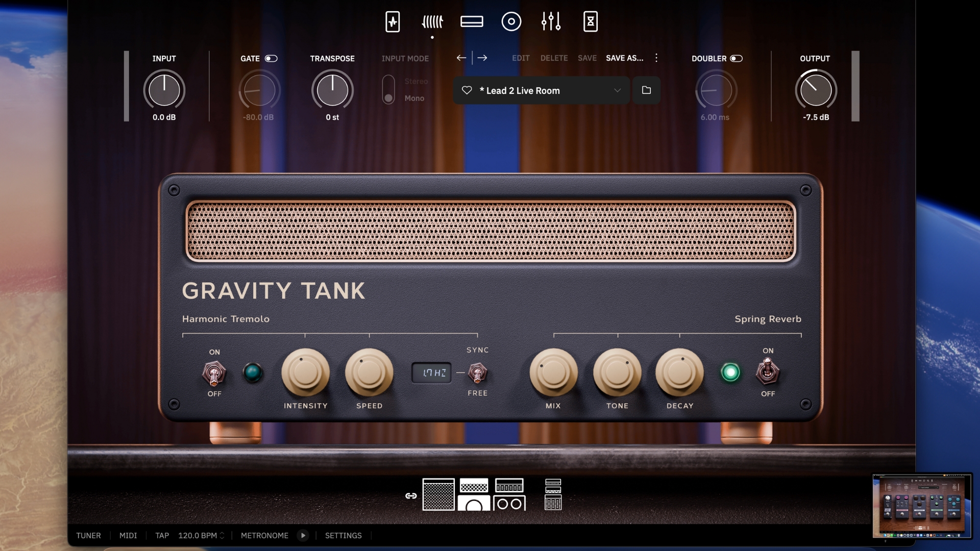Screen dimensions: 980x551
Task: Favorite the current preset with the heart icon
Action: pos(467,90)
